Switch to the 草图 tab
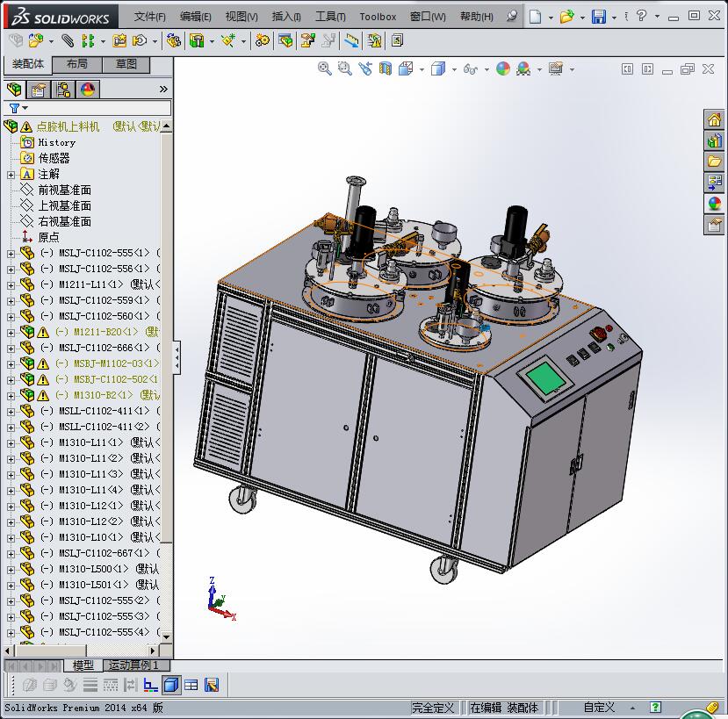 coord(126,64)
